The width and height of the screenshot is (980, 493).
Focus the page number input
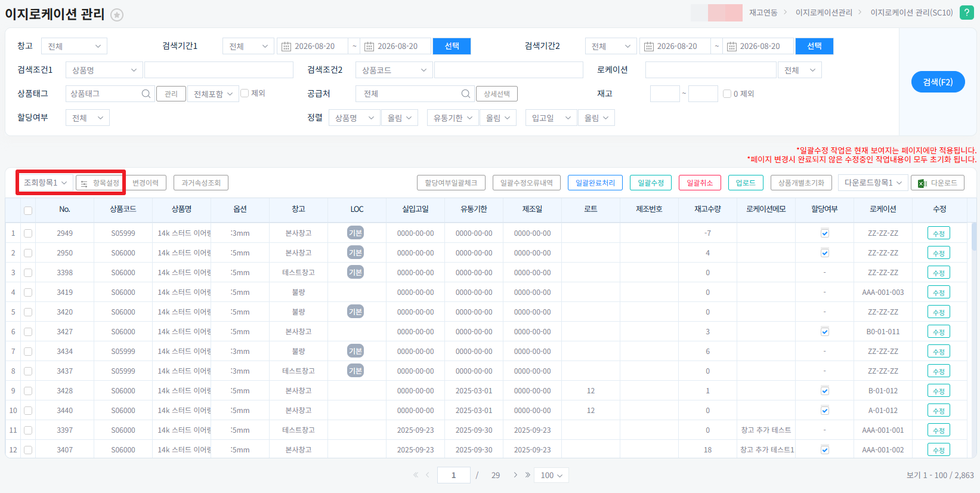[453, 475]
